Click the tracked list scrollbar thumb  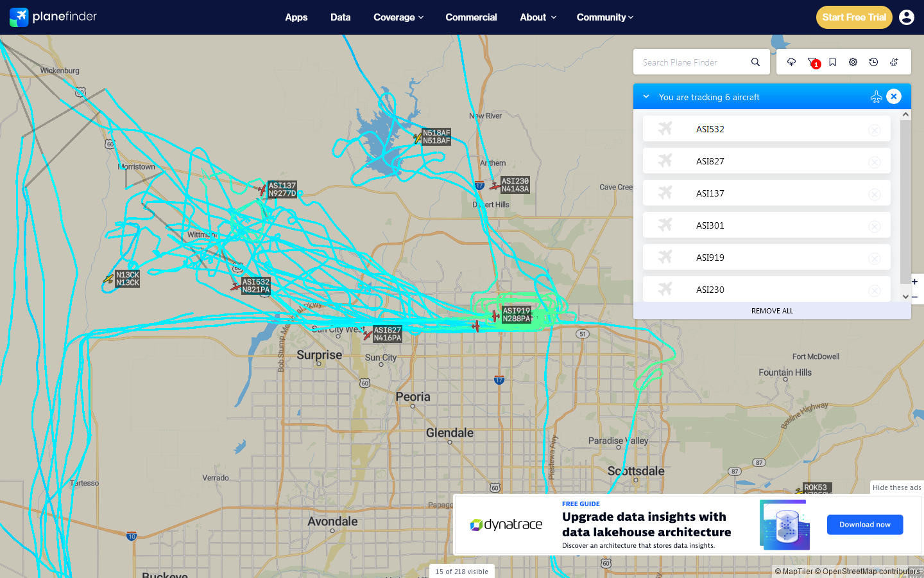(x=905, y=201)
